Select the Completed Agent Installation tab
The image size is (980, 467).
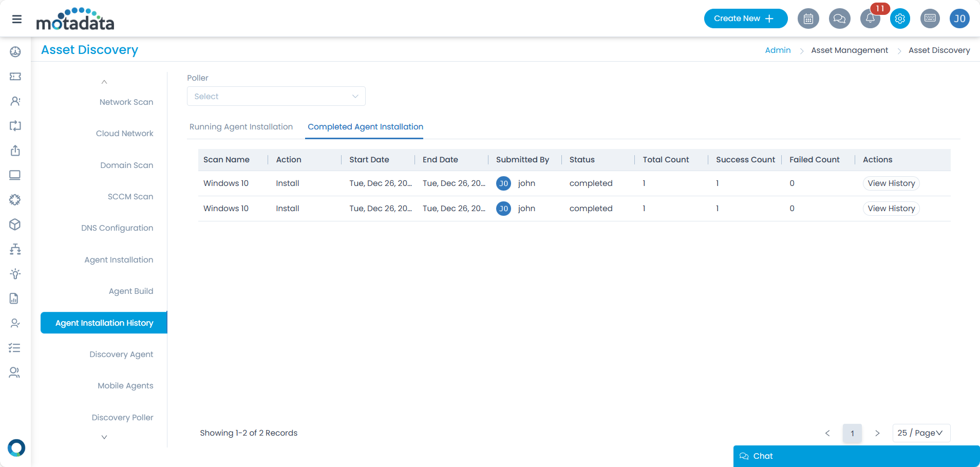[365, 127]
